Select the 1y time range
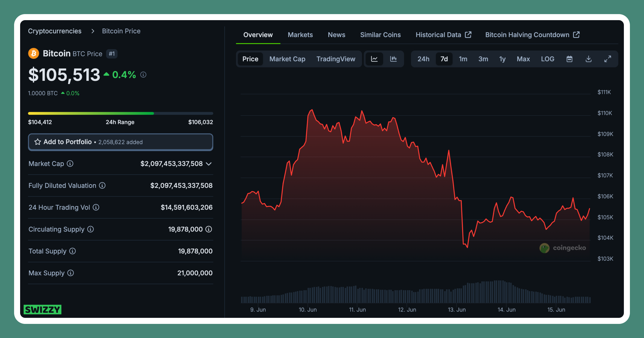644x338 pixels. 502,59
